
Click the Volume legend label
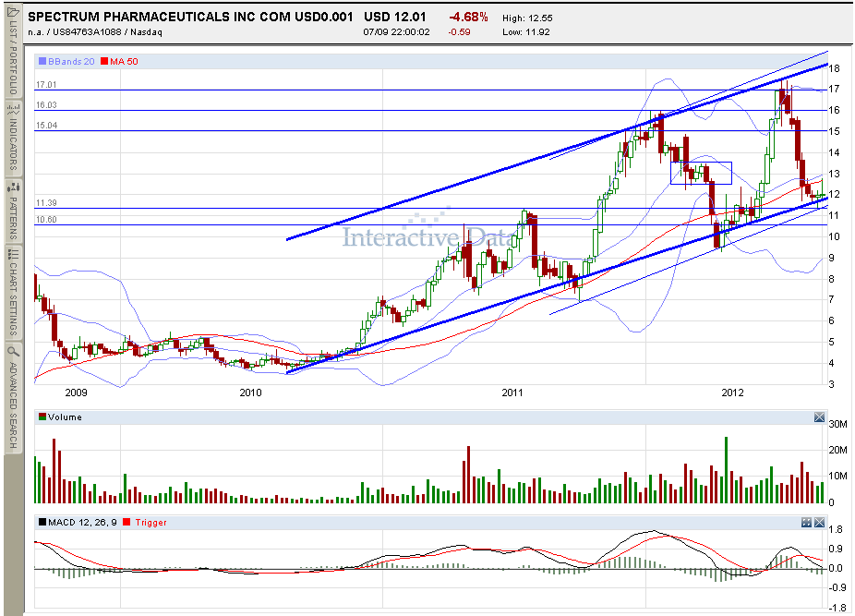pyautogui.click(x=65, y=417)
